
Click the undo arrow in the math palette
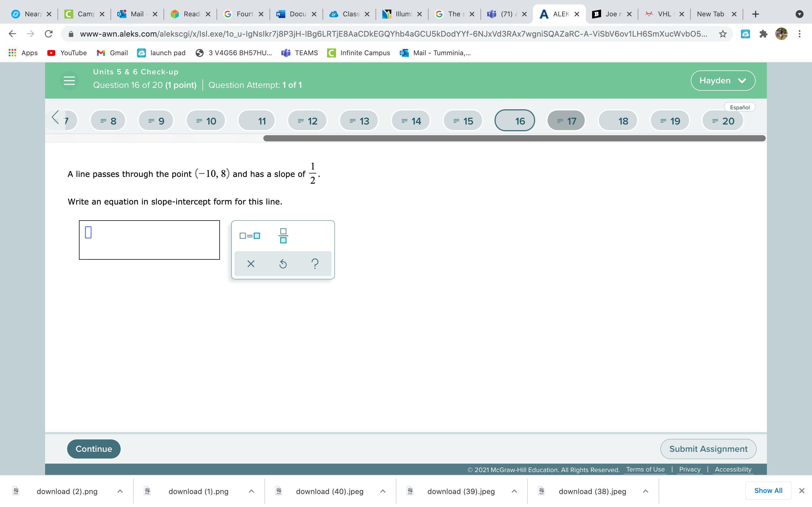point(283,264)
